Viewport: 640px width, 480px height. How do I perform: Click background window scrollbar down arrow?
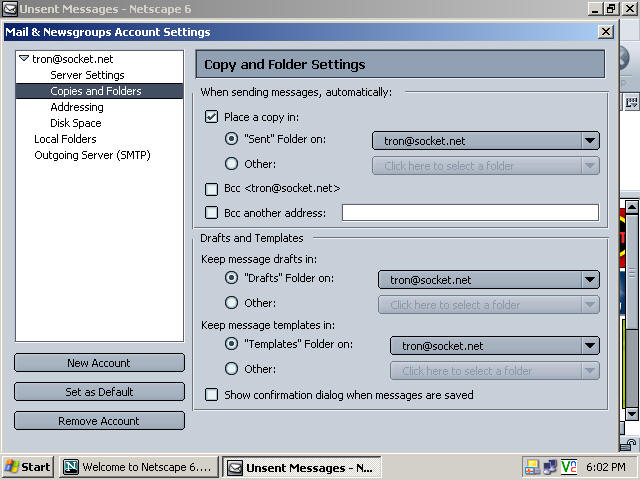click(x=632, y=414)
